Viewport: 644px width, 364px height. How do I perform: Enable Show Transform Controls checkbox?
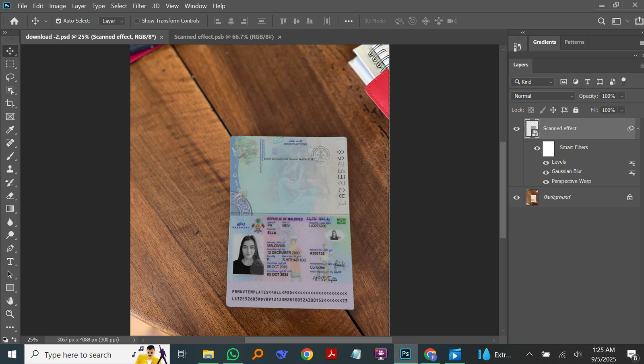pos(137,21)
